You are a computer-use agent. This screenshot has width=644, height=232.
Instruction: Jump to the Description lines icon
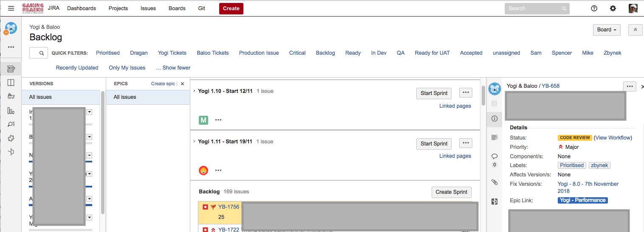tap(494, 137)
